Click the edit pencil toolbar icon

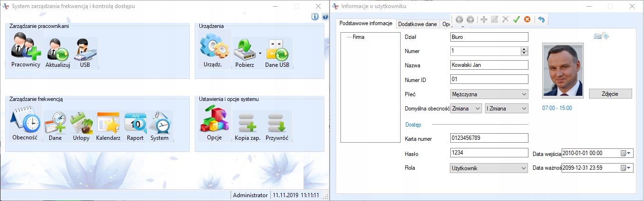pos(494,19)
